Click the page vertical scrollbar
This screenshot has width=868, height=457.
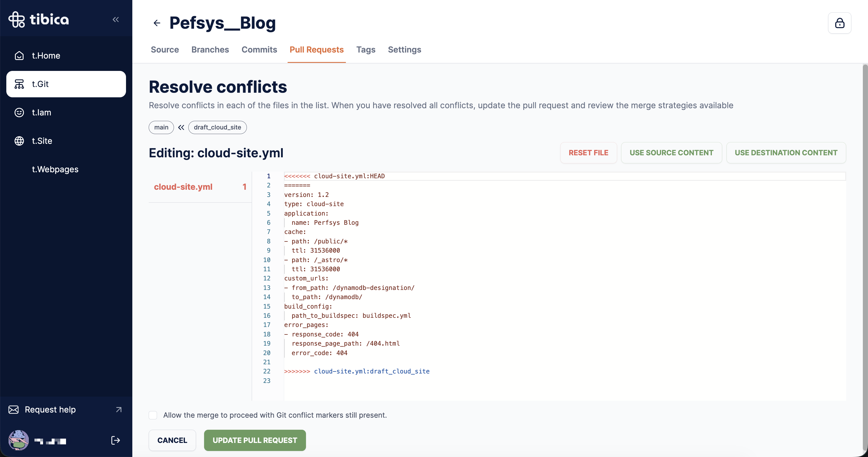(x=865, y=236)
